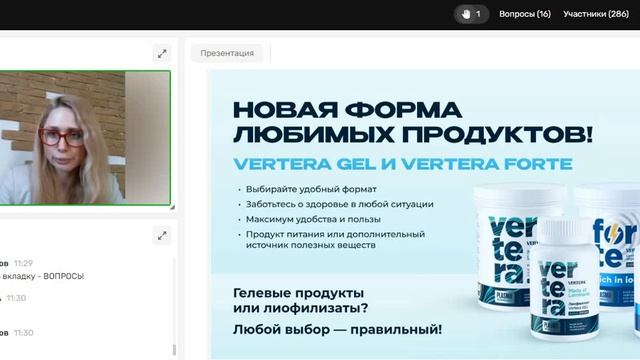Click bullet Выбирайте удобный формат
Viewport: 640px width, 360px height.
coord(311,189)
